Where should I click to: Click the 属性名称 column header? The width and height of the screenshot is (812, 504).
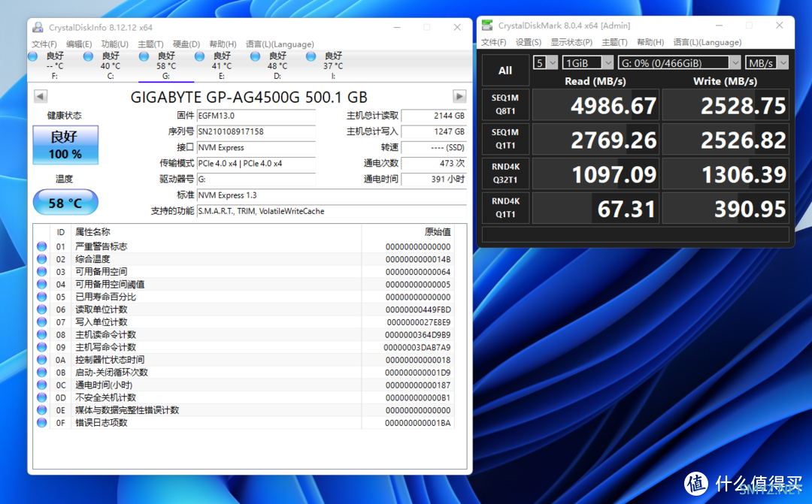pos(92,232)
